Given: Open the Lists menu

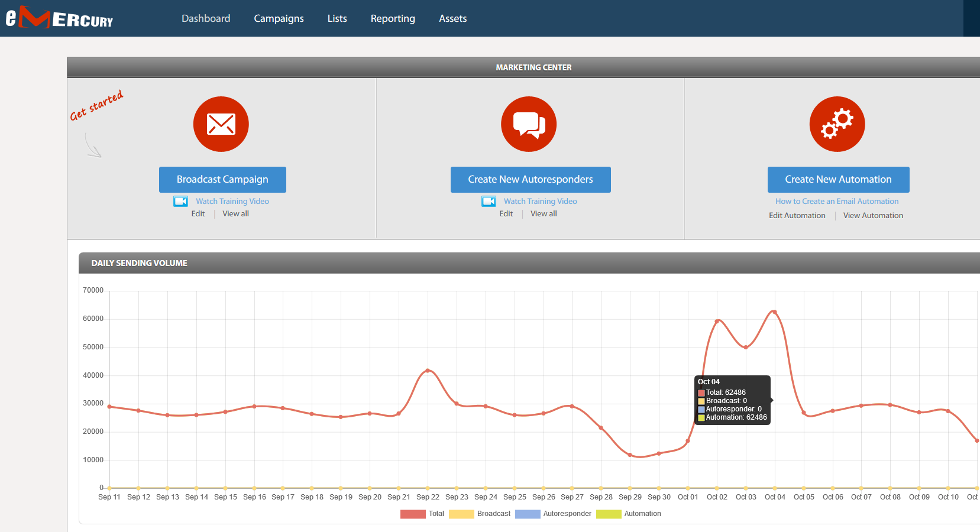Looking at the screenshot, I should 337,18.
